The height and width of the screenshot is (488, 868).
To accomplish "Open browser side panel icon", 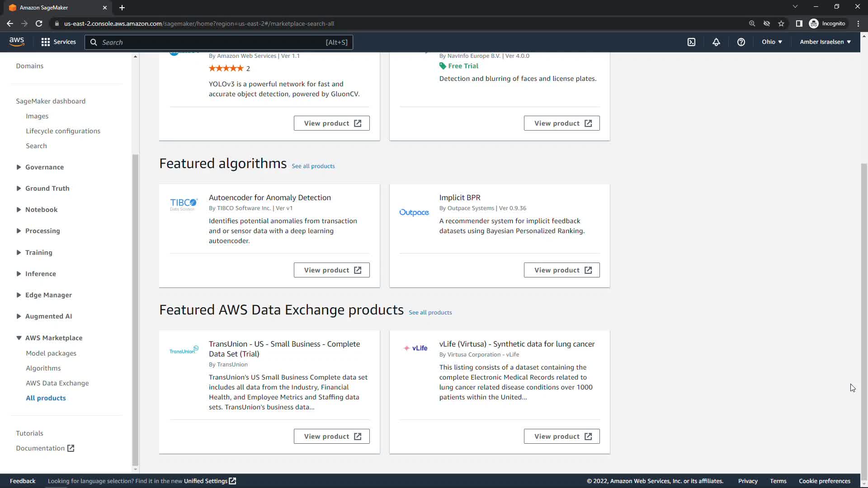I will 799,23.
